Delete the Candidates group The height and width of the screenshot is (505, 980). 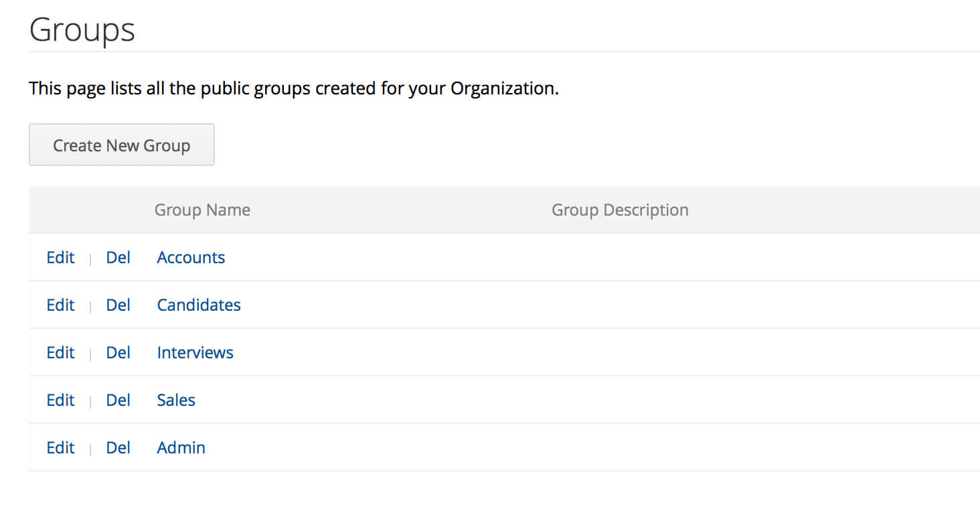118,305
